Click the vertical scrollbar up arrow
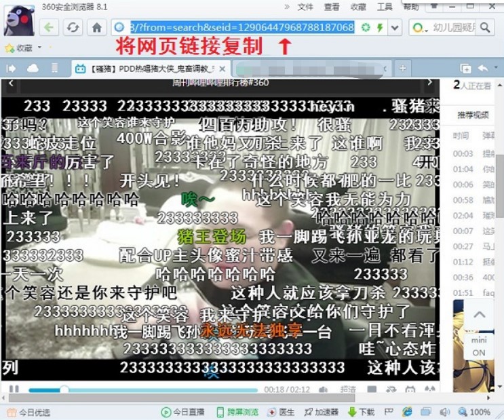 (500, 85)
